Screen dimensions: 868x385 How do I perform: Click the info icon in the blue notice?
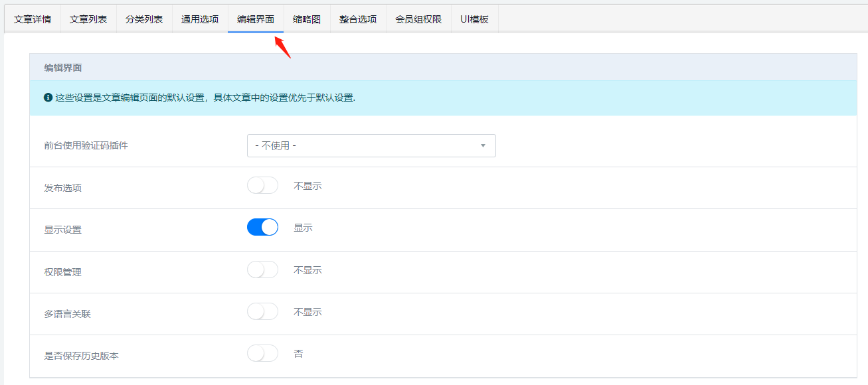click(x=48, y=98)
